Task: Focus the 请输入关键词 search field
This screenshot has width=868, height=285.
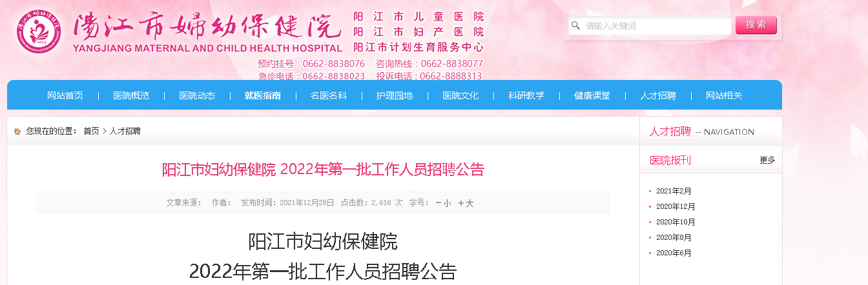Action: click(x=650, y=26)
